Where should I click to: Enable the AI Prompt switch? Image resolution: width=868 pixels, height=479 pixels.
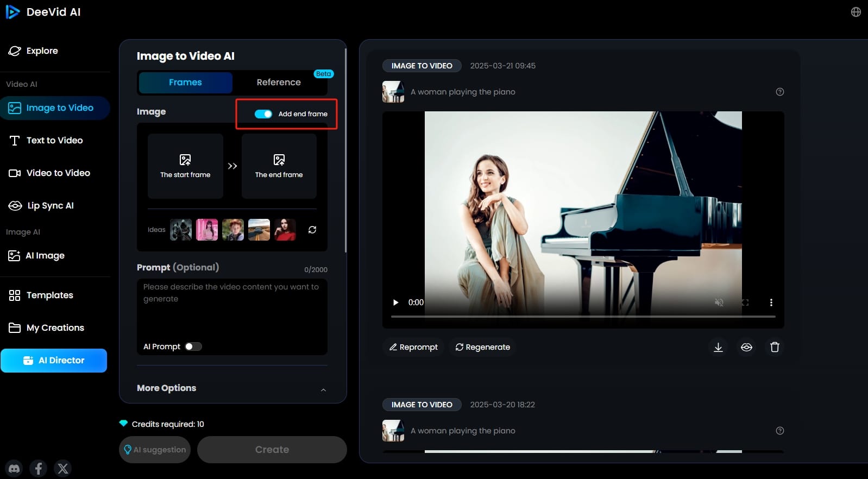(193, 346)
